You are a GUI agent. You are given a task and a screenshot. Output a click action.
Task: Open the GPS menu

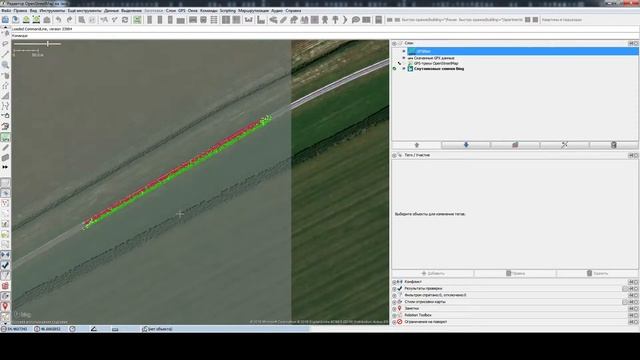click(x=182, y=11)
